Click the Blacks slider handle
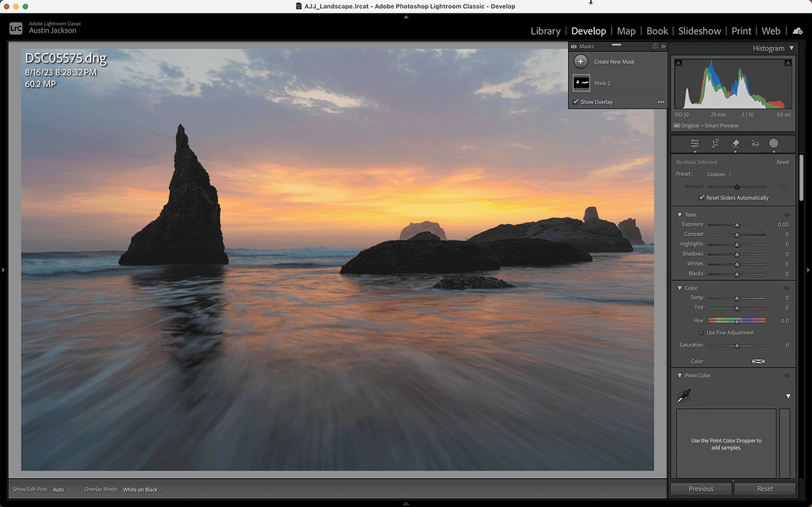This screenshot has width=812, height=507. tap(737, 274)
